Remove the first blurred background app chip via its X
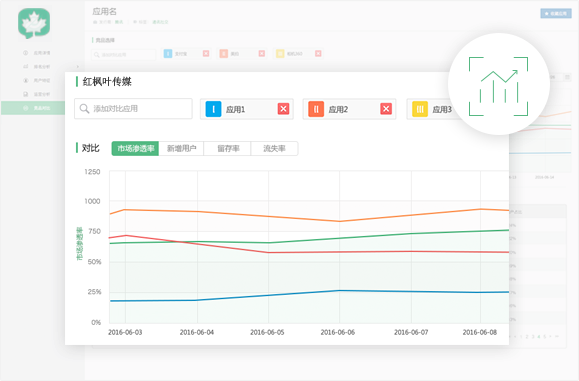The width and height of the screenshot is (579, 381). coord(206,54)
